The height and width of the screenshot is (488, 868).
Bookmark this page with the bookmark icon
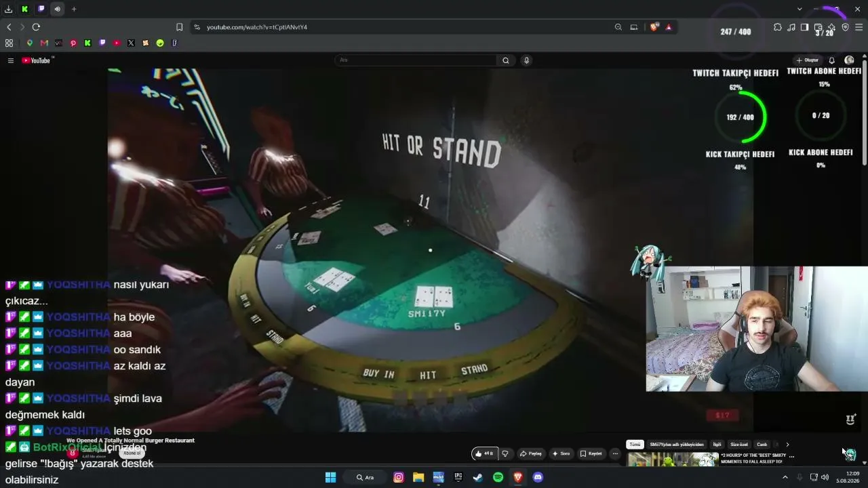tap(179, 27)
